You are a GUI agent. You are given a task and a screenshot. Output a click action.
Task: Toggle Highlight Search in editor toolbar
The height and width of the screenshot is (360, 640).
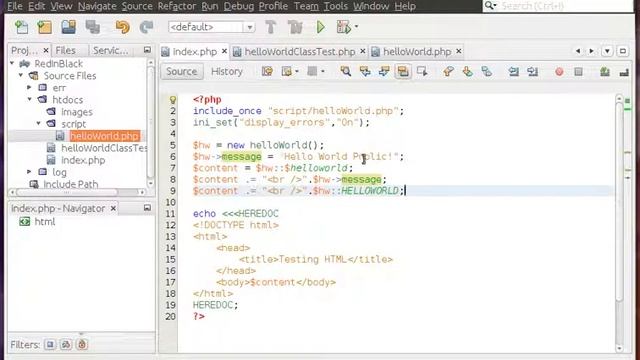[403, 72]
